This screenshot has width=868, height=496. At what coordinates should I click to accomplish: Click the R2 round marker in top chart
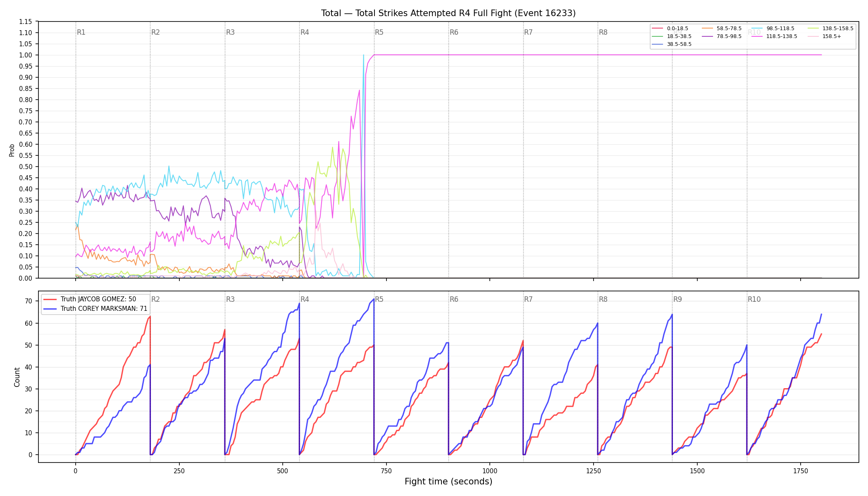coord(155,32)
